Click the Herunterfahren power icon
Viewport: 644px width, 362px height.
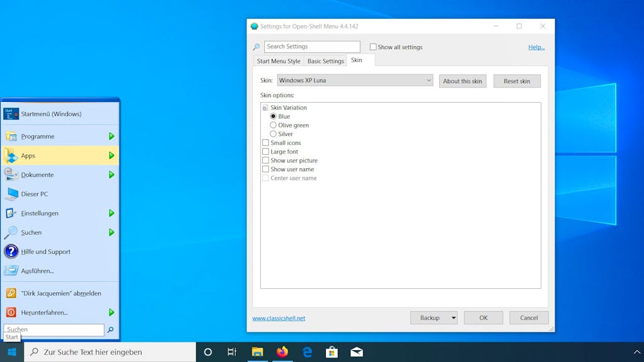point(11,312)
